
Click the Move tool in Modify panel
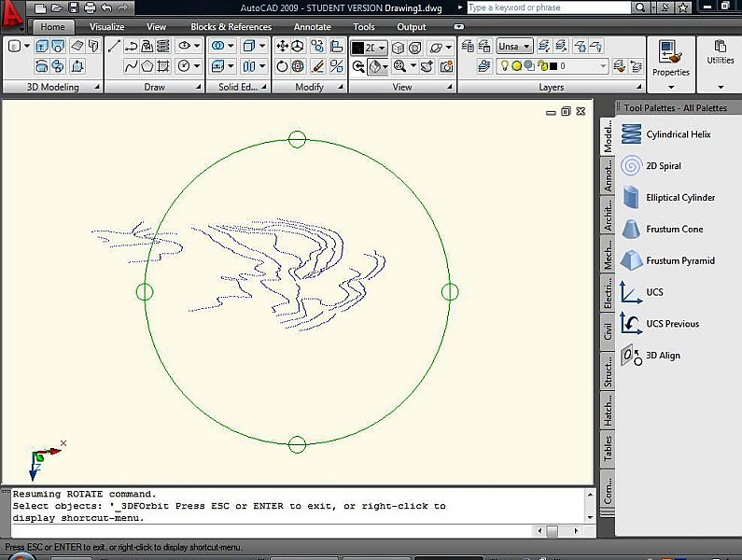[282, 46]
